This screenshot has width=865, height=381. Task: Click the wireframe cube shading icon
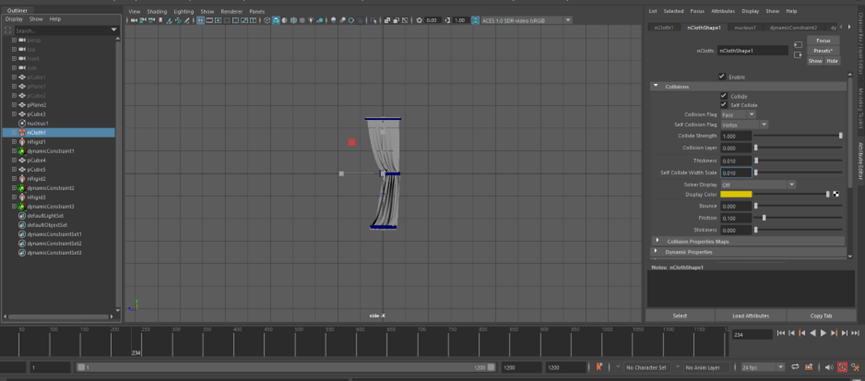[267, 20]
